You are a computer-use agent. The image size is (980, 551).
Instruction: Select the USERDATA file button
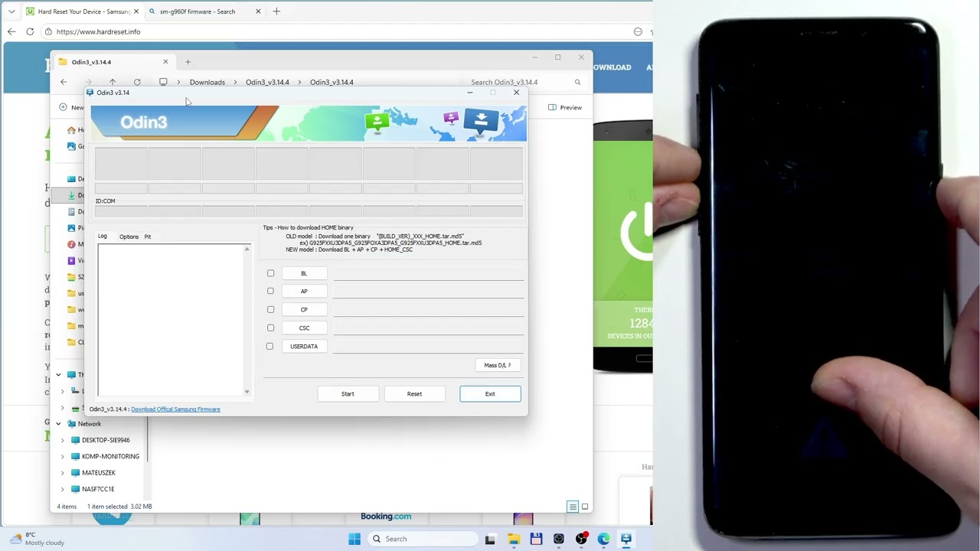click(x=304, y=346)
